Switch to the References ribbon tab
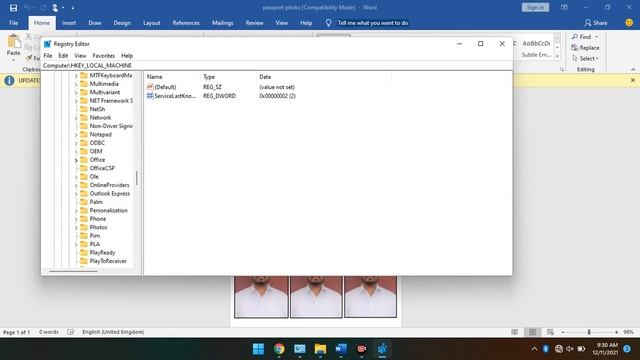 (x=186, y=23)
